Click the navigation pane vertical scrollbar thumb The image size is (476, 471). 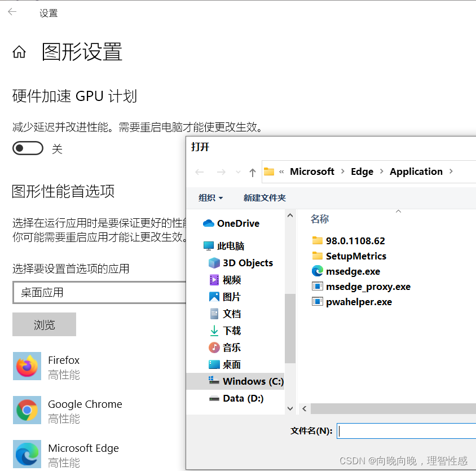[x=290, y=329]
